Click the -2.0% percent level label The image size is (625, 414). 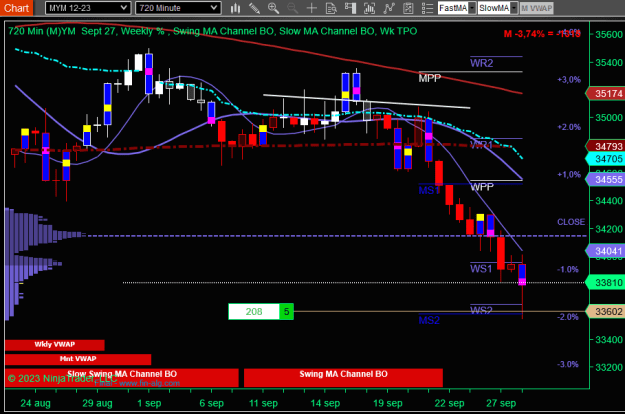[x=568, y=317]
